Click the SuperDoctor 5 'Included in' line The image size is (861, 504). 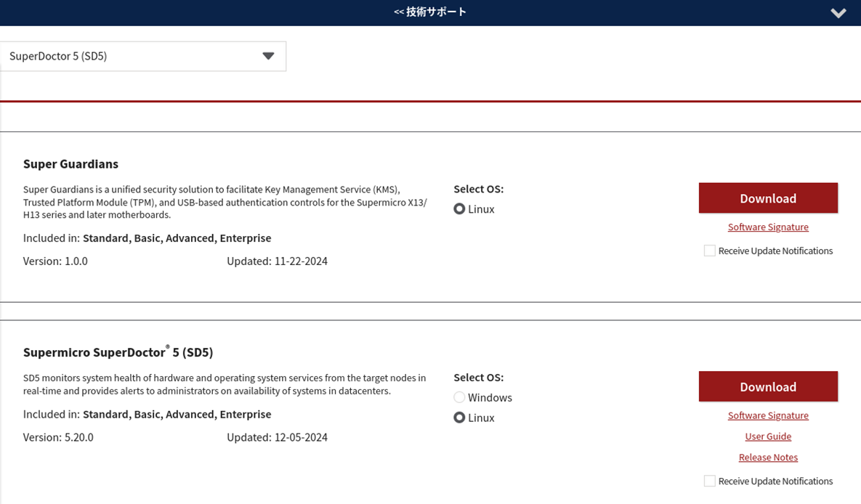click(147, 415)
